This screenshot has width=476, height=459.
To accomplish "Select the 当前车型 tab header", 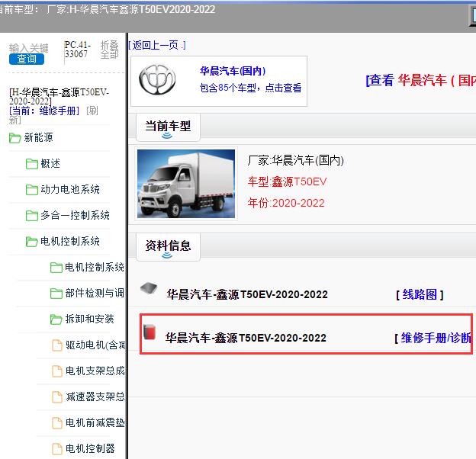I will pyautogui.click(x=168, y=127).
